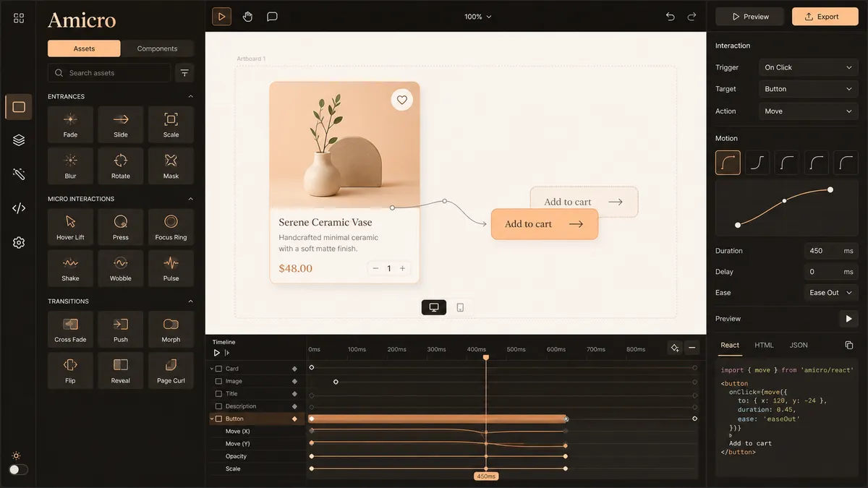The width and height of the screenshot is (868, 488).
Task: Click the undo arrow
Action: 670,17
